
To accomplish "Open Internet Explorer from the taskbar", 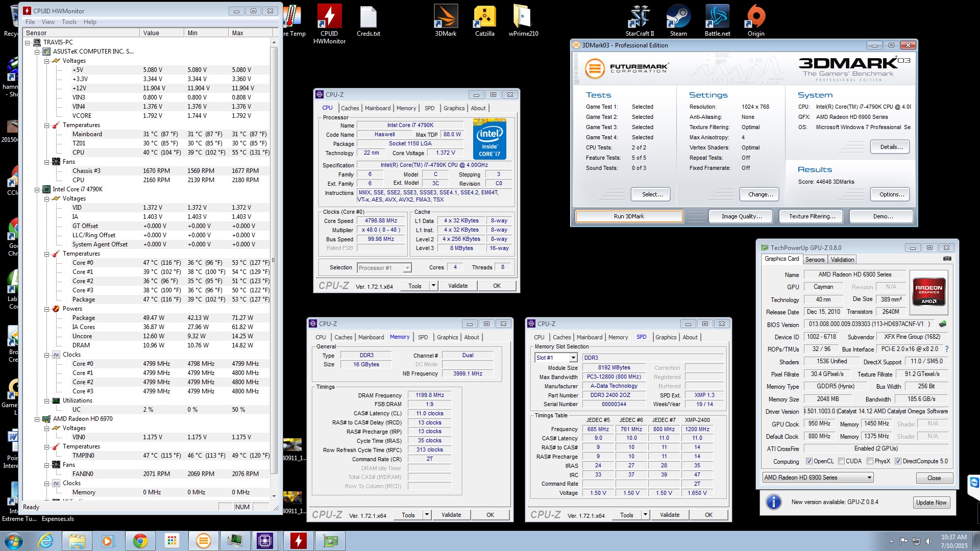I will [x=45, y=541].
